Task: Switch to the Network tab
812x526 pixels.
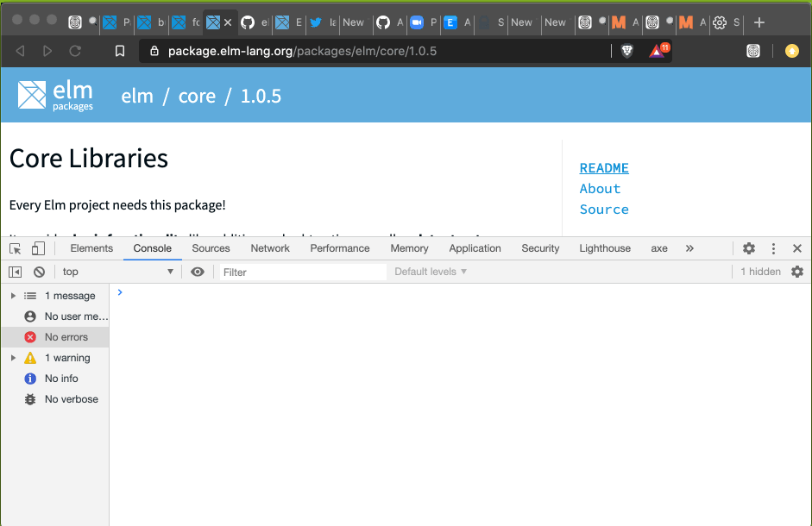Action: click(270, 248)
